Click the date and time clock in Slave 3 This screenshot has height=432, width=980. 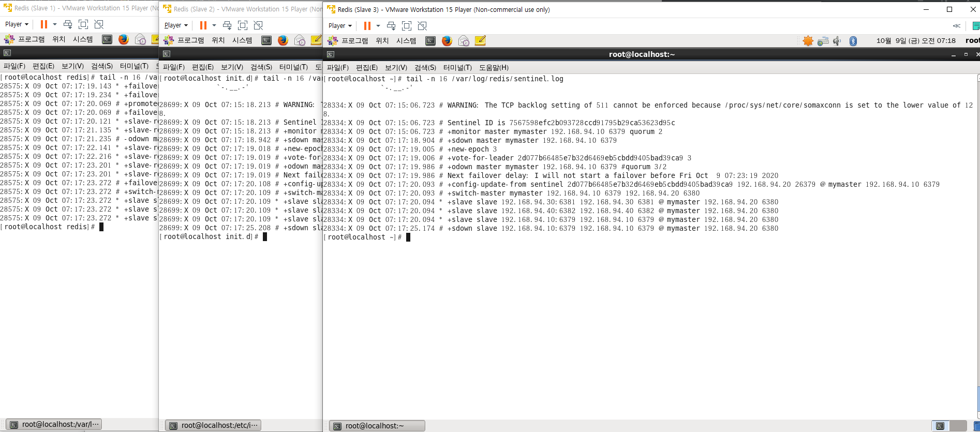pyautogui.click(x=916, y=41)
